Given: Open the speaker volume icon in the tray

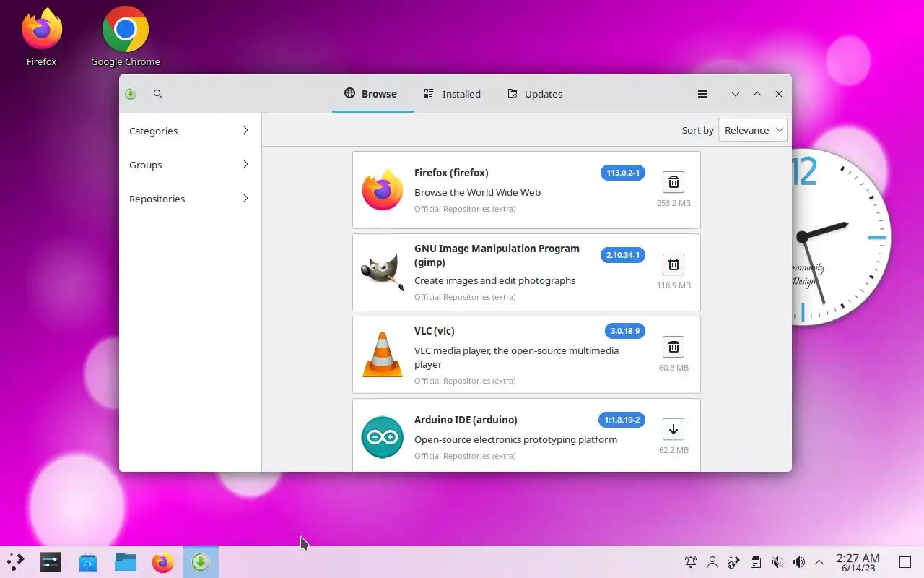Looking at the screenshot, I should 798,562.
